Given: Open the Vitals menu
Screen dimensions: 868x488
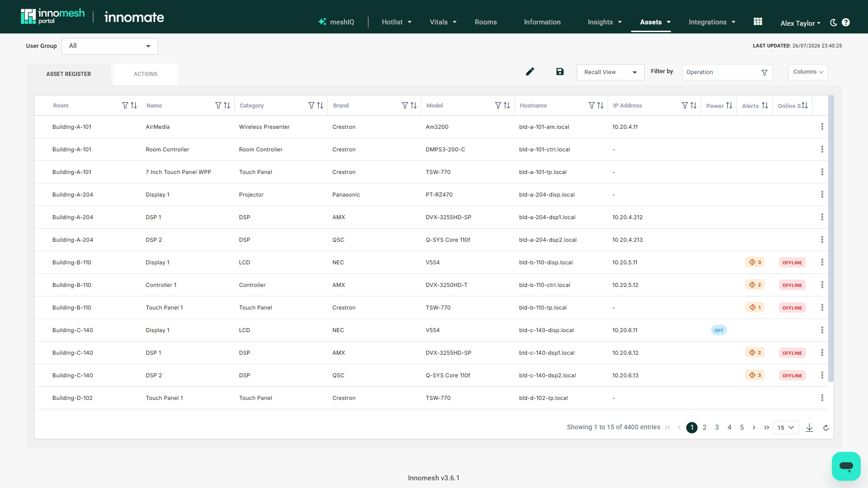Looking at the screenshot, I should pos(443,22).
